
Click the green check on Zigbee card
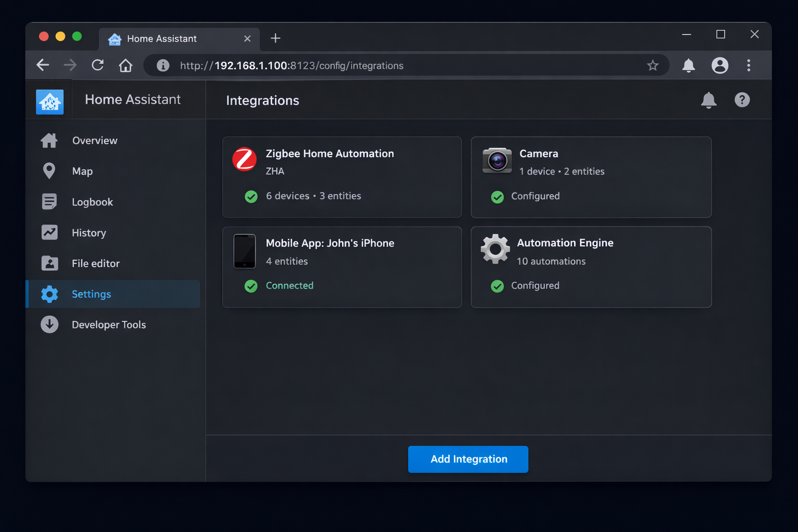[x=251, y=197]
